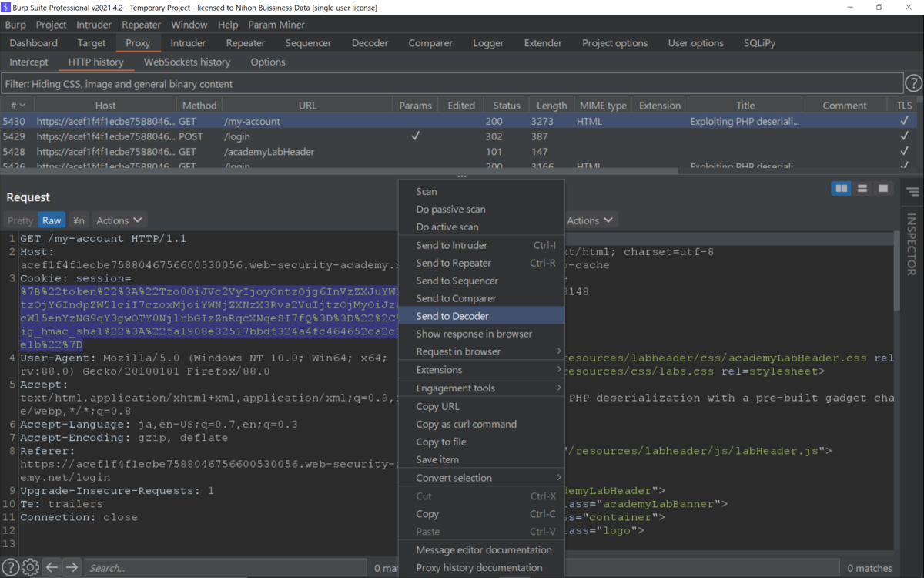Select combined tabbed layout icon
The width and height of the screenshot is (924, 578).
click(883, 188)
